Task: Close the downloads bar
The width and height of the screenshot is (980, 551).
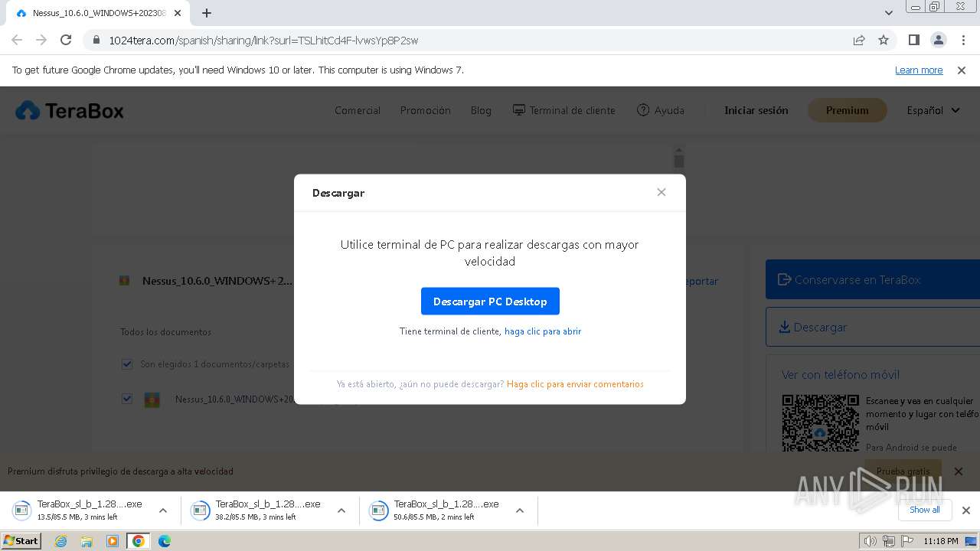Action: pyautogui.click(x=966, y=510)
